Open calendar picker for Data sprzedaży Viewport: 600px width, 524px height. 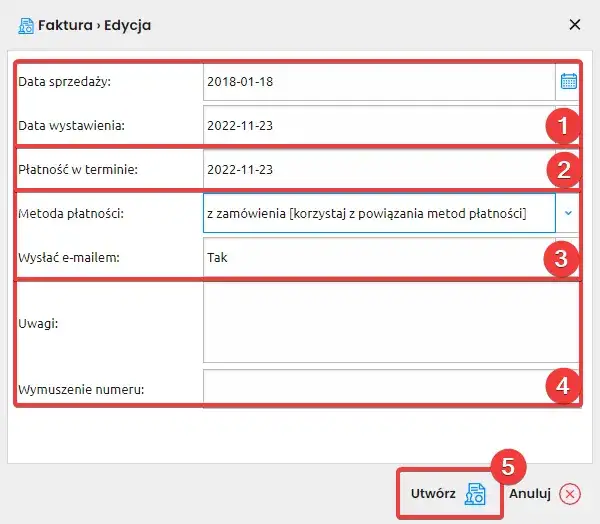[568, 81]
